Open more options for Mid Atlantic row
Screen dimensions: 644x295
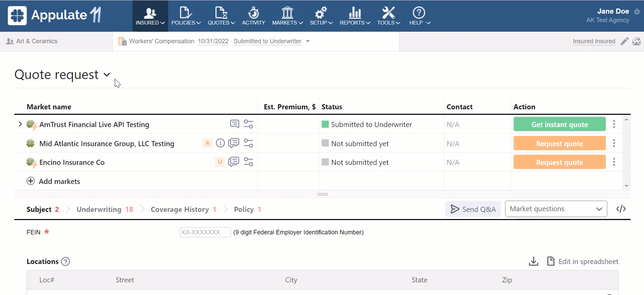coord(614,143)
